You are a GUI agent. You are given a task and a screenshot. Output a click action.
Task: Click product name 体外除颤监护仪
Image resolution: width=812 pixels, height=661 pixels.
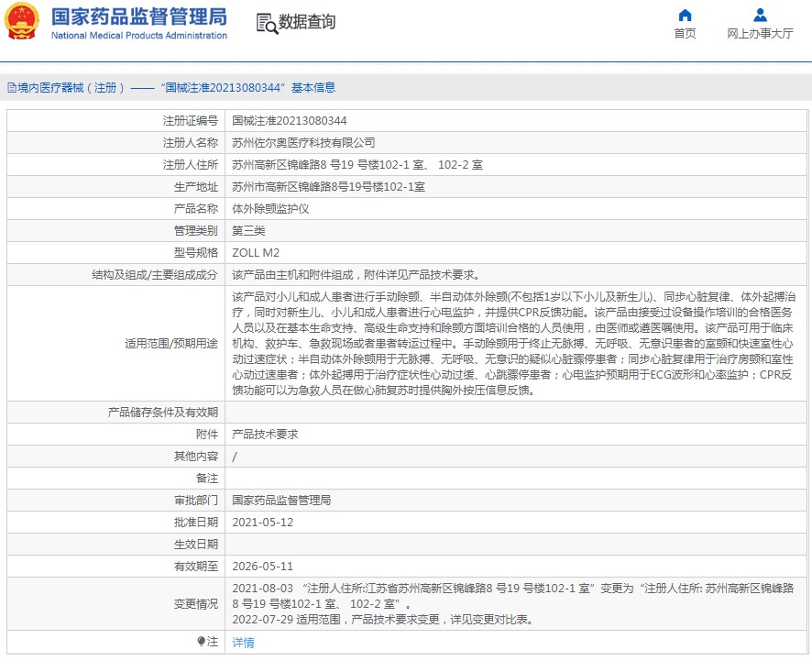(270, 209)
